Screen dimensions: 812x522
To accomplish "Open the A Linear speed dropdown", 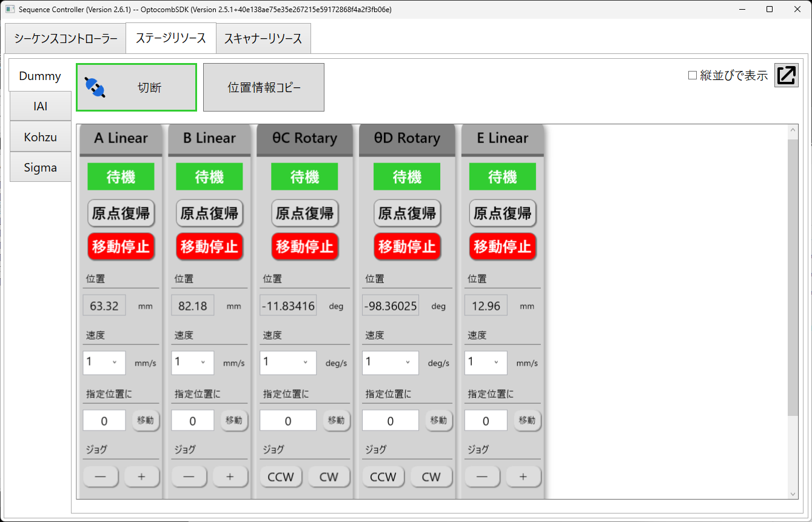I will coord(104,363).
